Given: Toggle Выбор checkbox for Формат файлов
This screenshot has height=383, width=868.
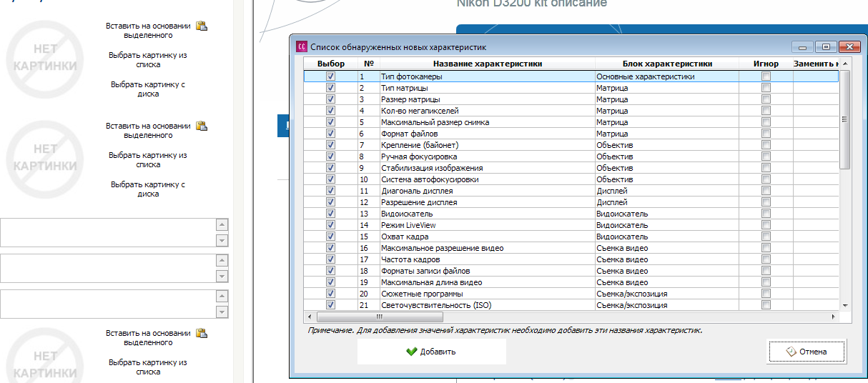Looking at the screenshot, I should tap(330, 134).
